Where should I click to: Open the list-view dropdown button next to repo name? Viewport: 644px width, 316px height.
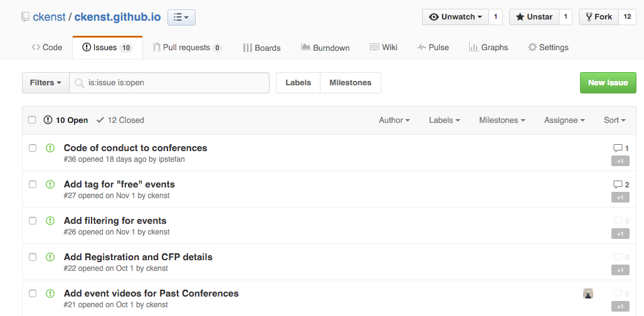(x=181, y=18)
